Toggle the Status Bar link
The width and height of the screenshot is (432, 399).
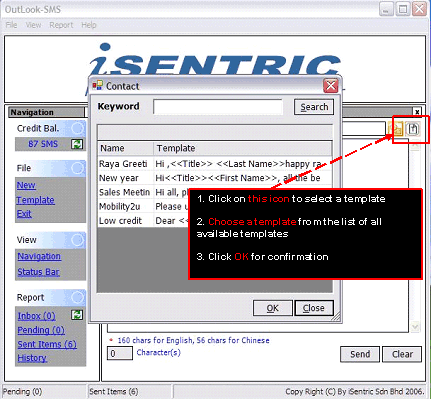tap(38, 272)
